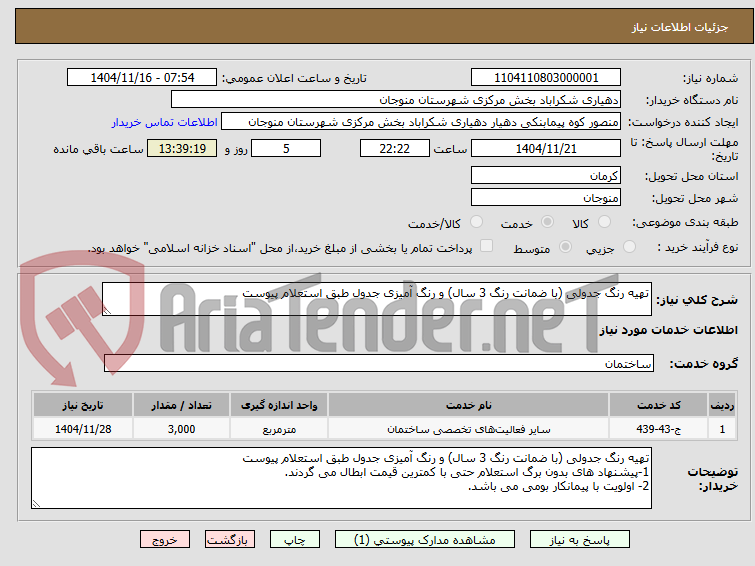Click the شماره نیاز number field
The width and height of the screenshot is (755, 566).
click(546, 78)
